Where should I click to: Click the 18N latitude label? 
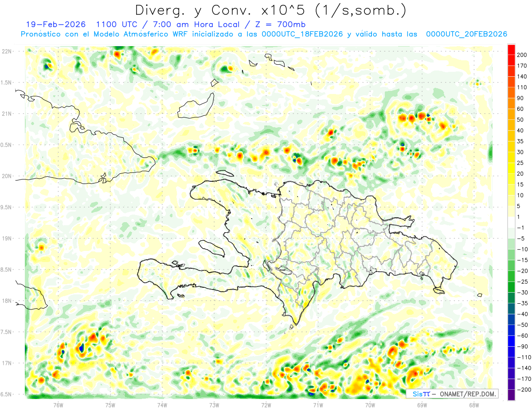tap(7, 301)
